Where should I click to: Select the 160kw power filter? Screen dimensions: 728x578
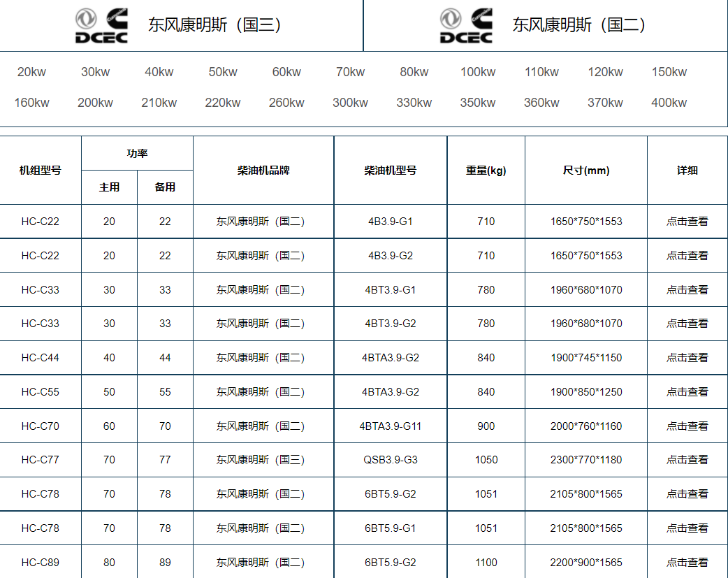pyautogui.click(x=31, y=103)
